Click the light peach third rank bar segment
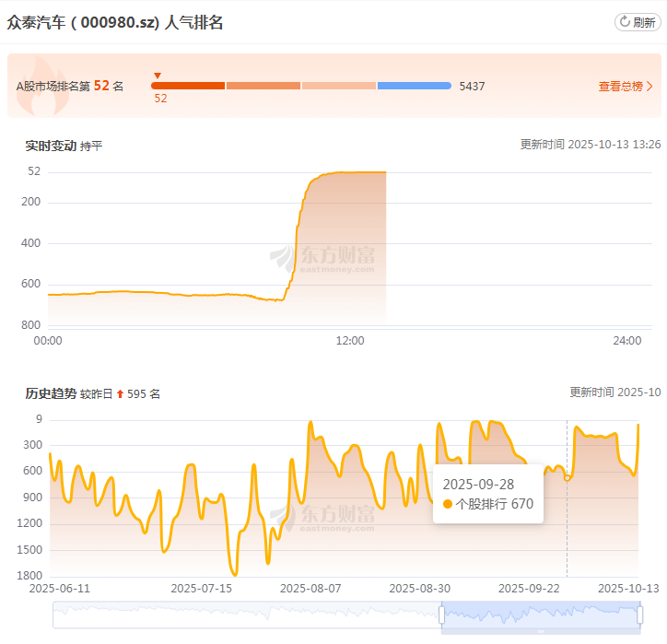 point(339,86)
